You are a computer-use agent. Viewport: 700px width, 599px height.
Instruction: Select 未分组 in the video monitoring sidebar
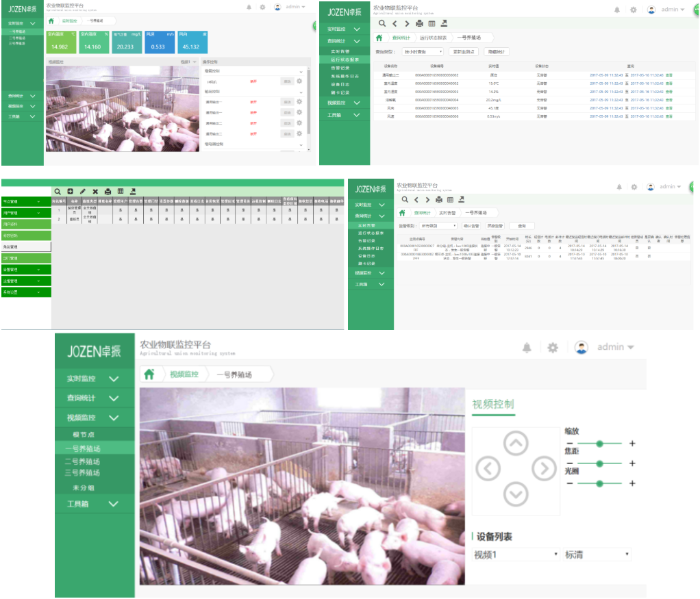pyautogui.click(x=83, y=487)
